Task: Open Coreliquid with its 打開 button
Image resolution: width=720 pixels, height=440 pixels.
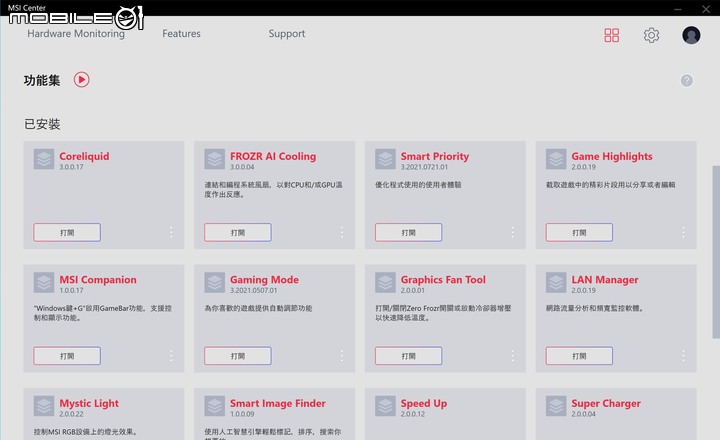Action: point(67,232)
